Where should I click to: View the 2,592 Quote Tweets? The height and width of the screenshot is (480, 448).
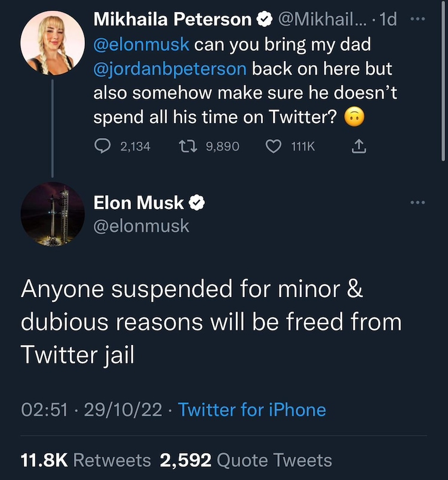[246, 460]
